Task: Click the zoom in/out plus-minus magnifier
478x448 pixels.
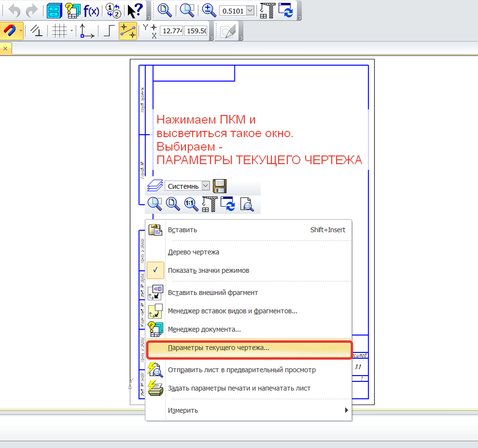Action: [x=209, y=10]
